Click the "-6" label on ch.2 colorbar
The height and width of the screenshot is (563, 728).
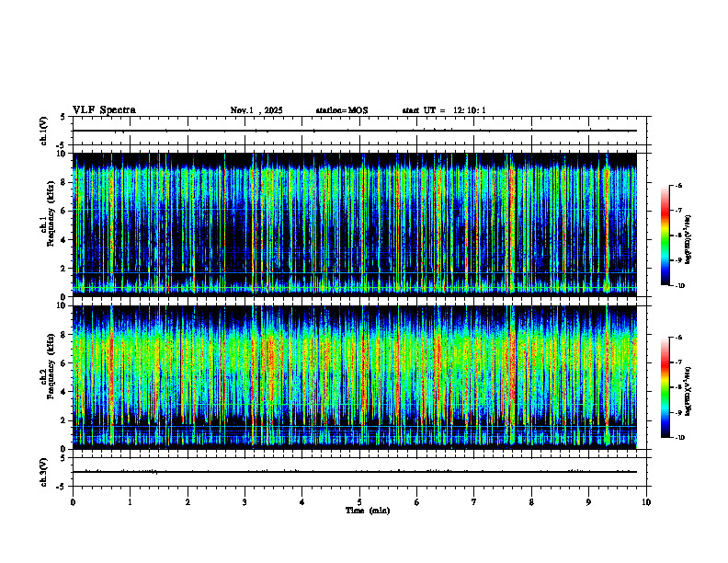click(x=679, y=338)
